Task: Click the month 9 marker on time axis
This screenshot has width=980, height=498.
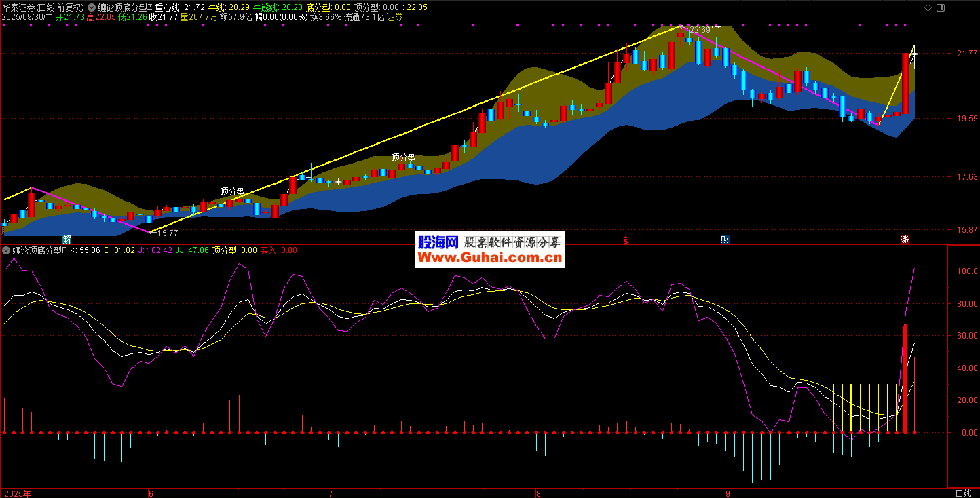Action: (727, 493)
